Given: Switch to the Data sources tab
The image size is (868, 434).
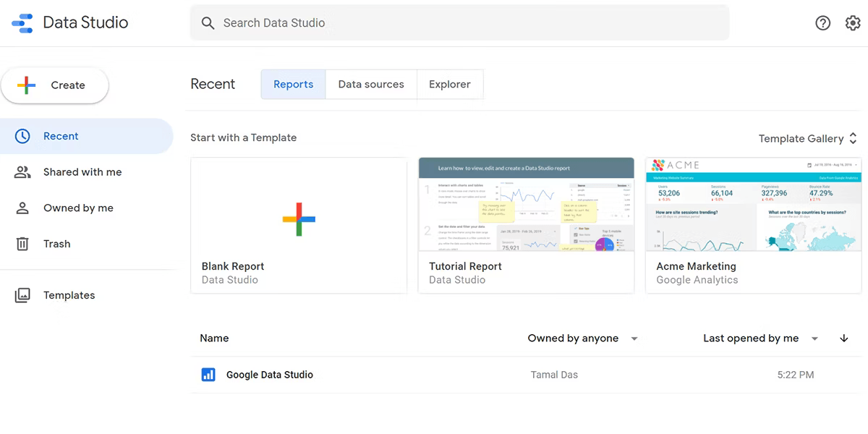Looking at the screenshot, I should 371,85.
